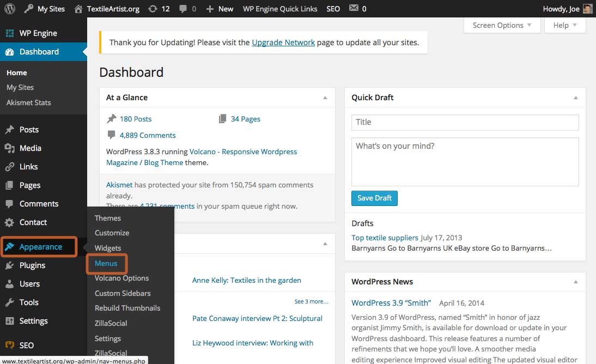Open Customize in Appearance submenu

click(112, 233)
